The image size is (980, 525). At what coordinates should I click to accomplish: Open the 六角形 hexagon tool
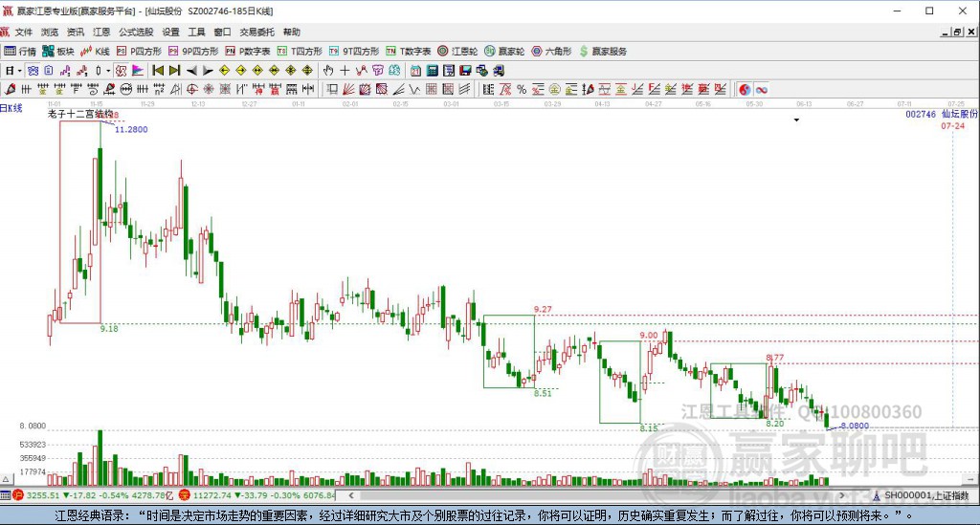pyautogui.click(x=551, y=52)
